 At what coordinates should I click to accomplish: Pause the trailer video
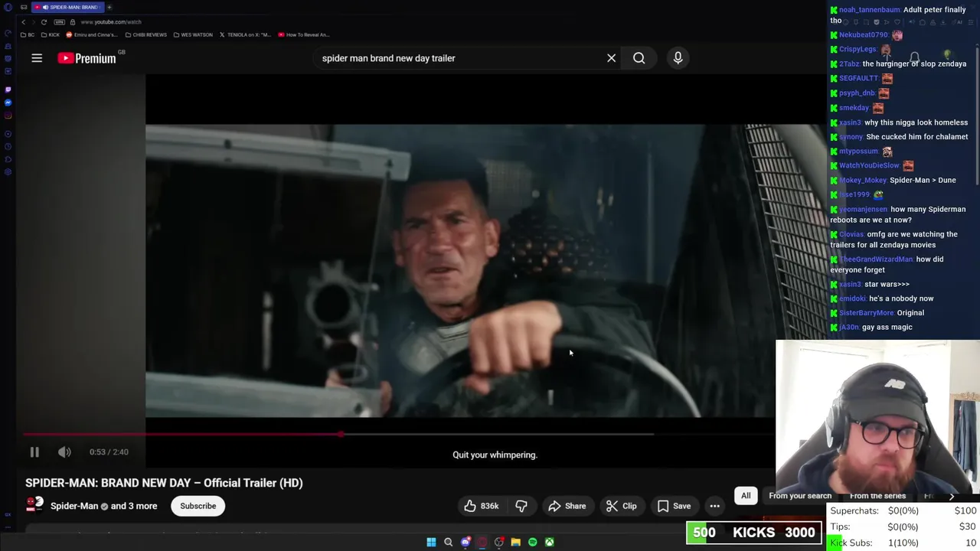point(34,452)
